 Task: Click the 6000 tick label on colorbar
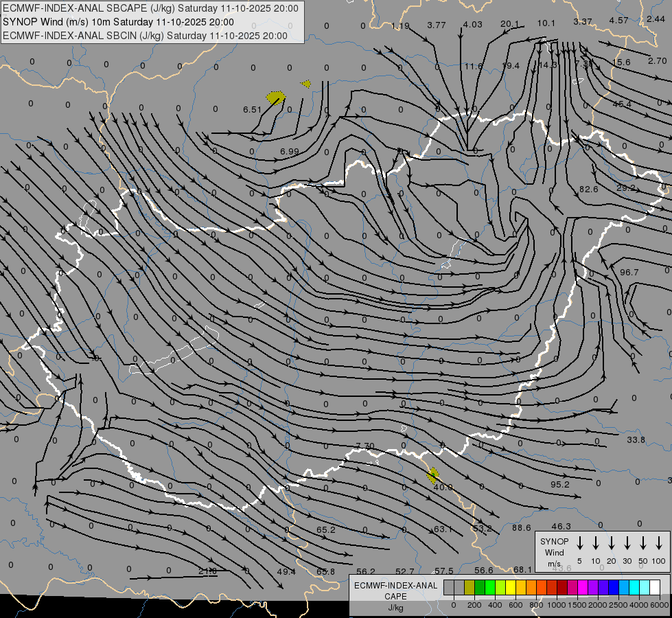(x=660, y=605)
